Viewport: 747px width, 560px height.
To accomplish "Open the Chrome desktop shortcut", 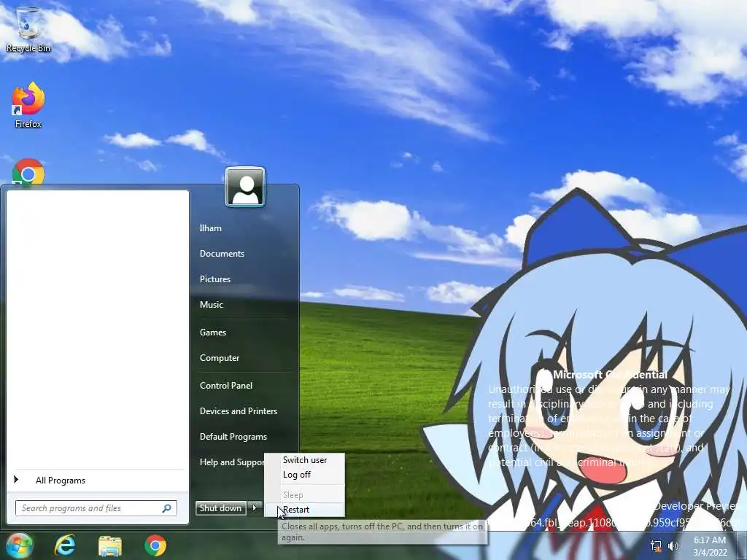I will point(28,172).
